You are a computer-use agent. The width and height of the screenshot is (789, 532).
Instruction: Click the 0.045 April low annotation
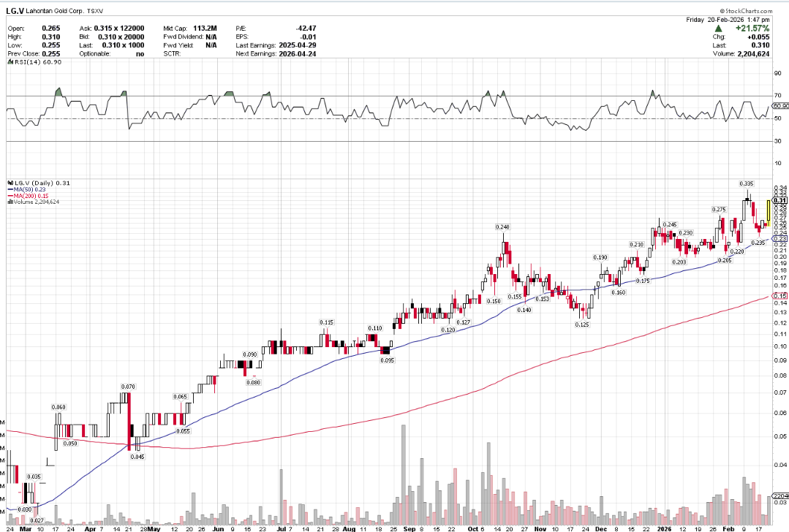coord(137,456)
